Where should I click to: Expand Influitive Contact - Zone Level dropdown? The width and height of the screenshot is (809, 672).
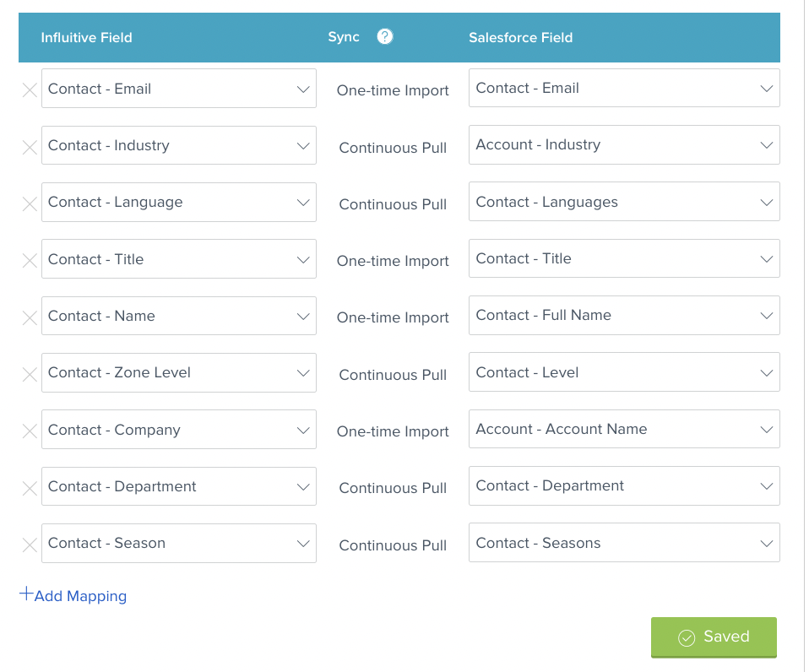click(x=178, y=373)
